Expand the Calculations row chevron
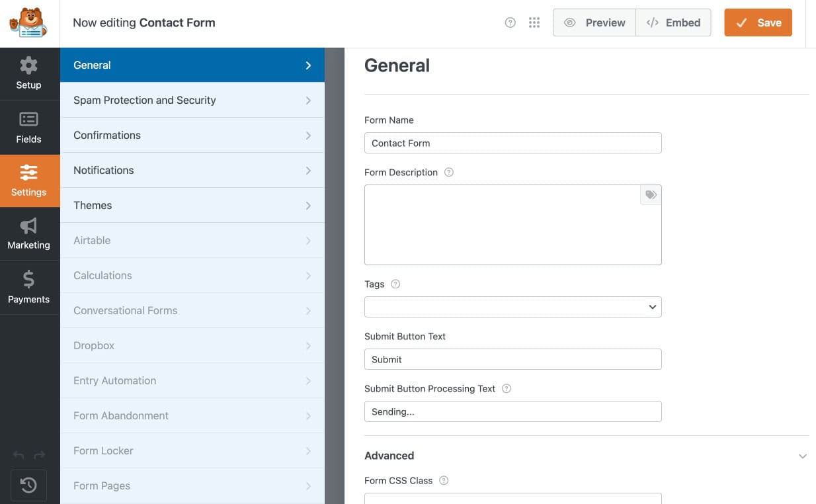Screen dimensions: 816x504 coord(308,275)
